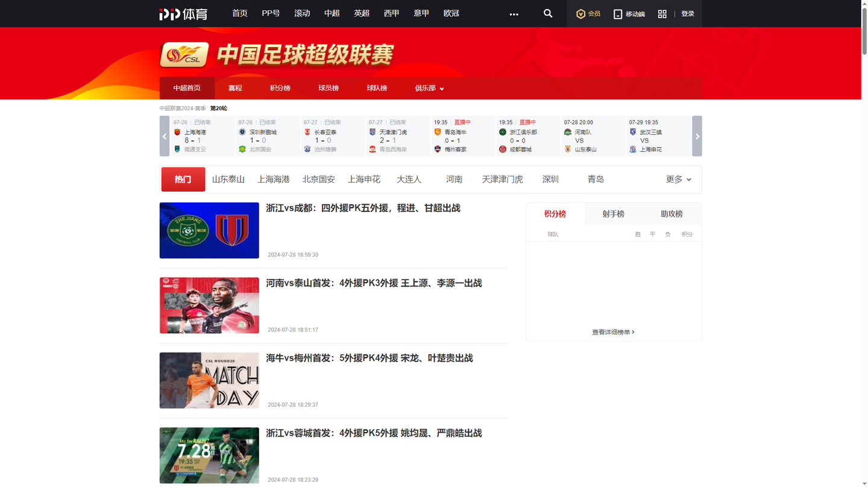Open 西甲 in top menu
The height and width of the screenshot is (488, 868).
pyautogui.click(x=392, y=13)
